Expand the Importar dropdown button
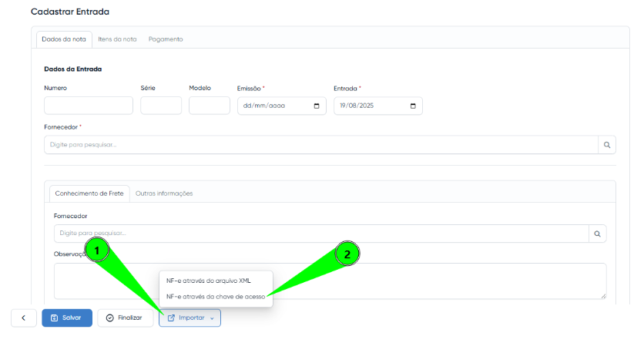644x343 pixels. click(x=190, y=318)
